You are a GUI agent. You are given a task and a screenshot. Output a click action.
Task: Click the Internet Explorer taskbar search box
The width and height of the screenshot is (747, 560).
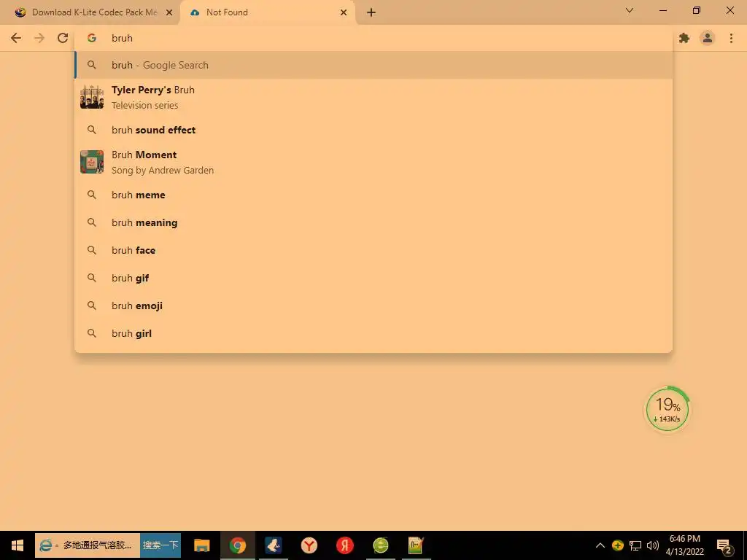point(88,545)
